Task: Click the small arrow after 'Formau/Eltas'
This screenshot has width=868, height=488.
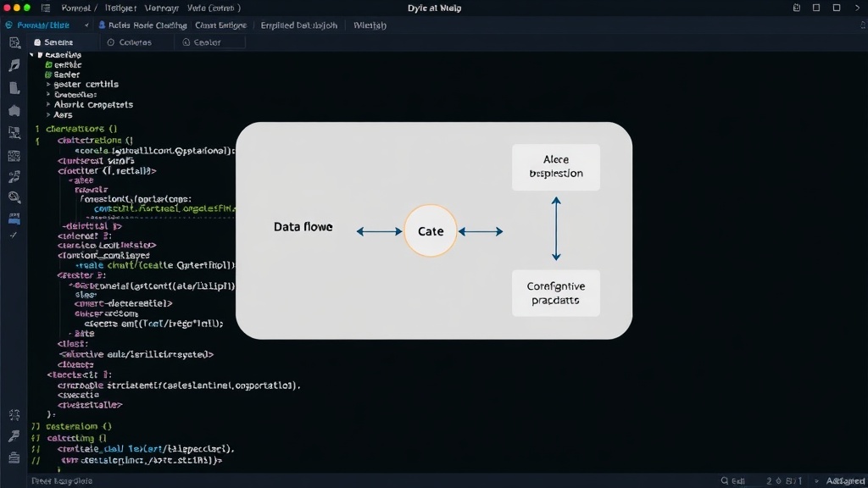Action: click(86, 25)
